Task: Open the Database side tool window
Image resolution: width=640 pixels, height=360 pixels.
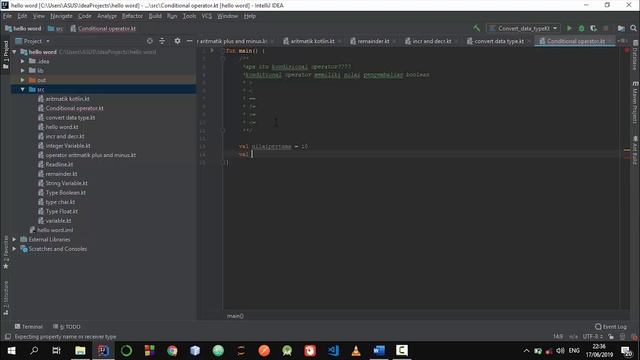Action: pos(635,56)
